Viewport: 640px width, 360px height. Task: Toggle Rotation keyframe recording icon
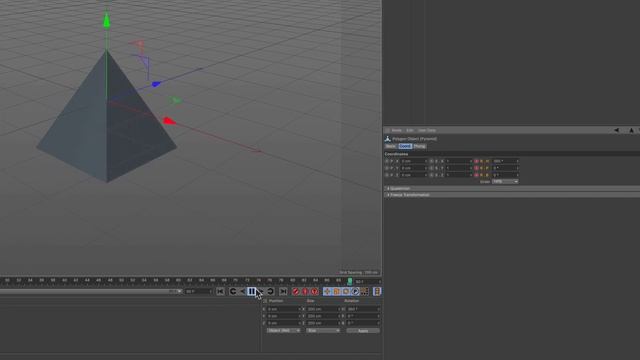[x=346, y=291]
